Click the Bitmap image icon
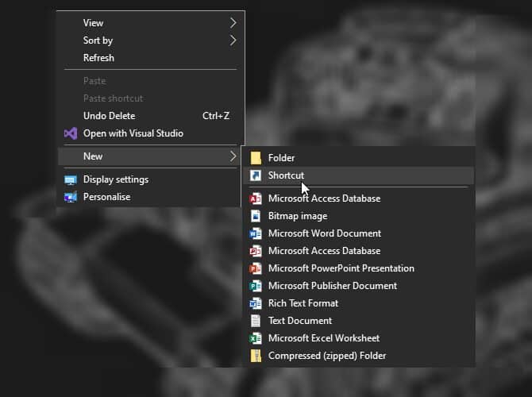Screen dimensions: 532x397 pos(256,216)
